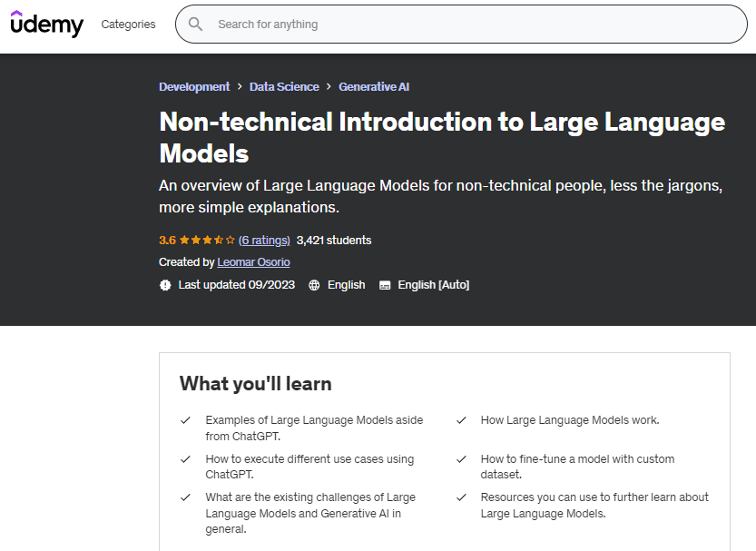Open the 6 ratings link
Image resolution: width=756 pixels, height=551 pixels.
pos(264,241)
